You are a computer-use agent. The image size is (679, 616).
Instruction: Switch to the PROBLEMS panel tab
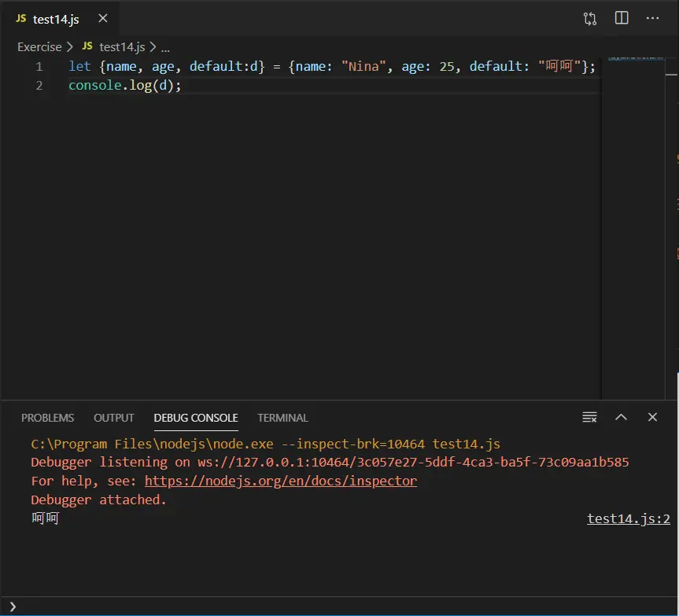(x=48, y=418)
